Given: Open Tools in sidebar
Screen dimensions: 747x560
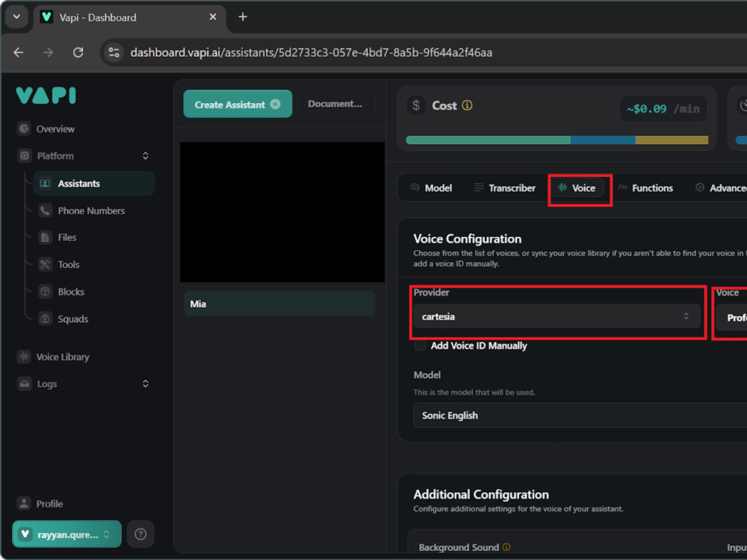Looking at the screenshot, I should pyautogui.click(x=69, y=264).
